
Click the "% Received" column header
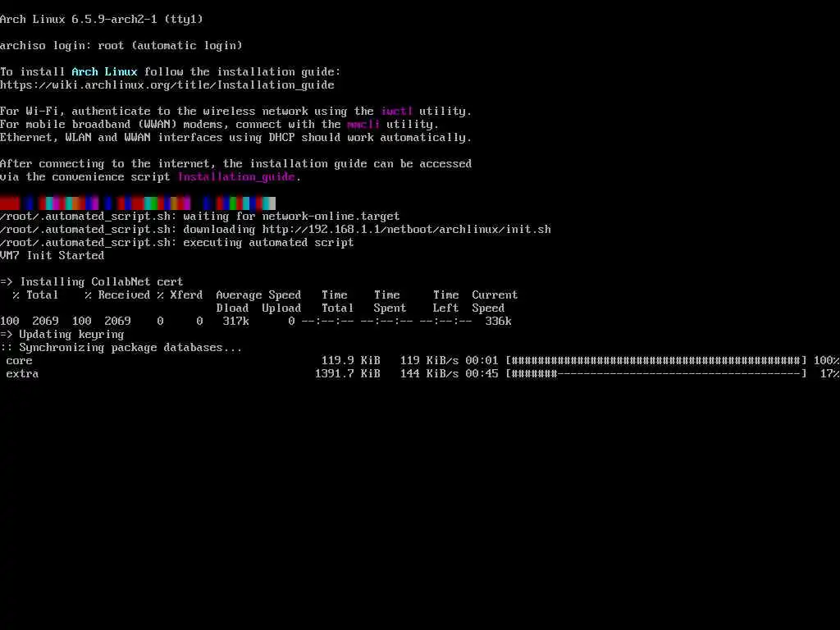(x=118, y=295)
